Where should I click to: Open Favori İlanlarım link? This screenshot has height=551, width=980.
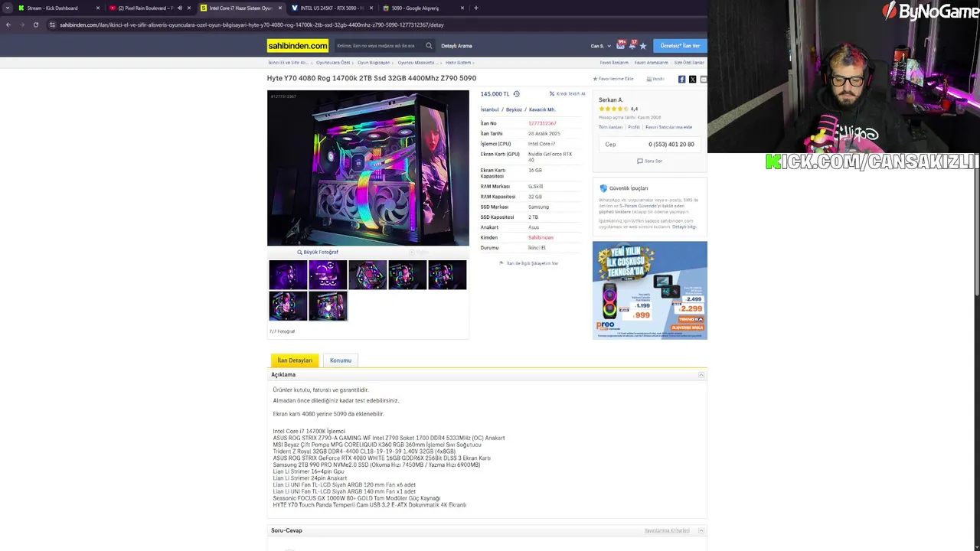click(x=614, y=63)
